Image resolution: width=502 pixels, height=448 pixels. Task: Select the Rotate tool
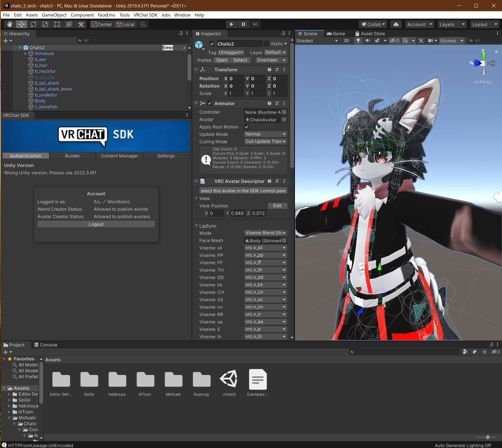tap(33, 24)
